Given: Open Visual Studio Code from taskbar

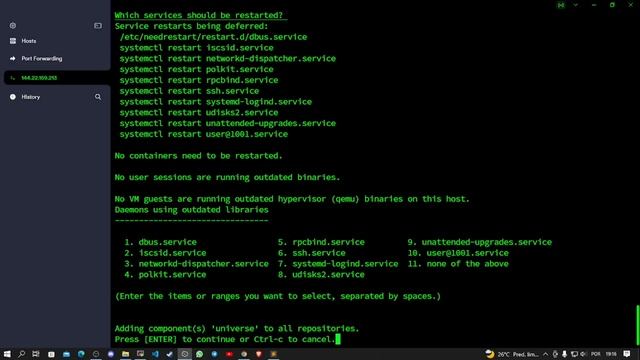Looking at the screenshot, I should [155, 354].
